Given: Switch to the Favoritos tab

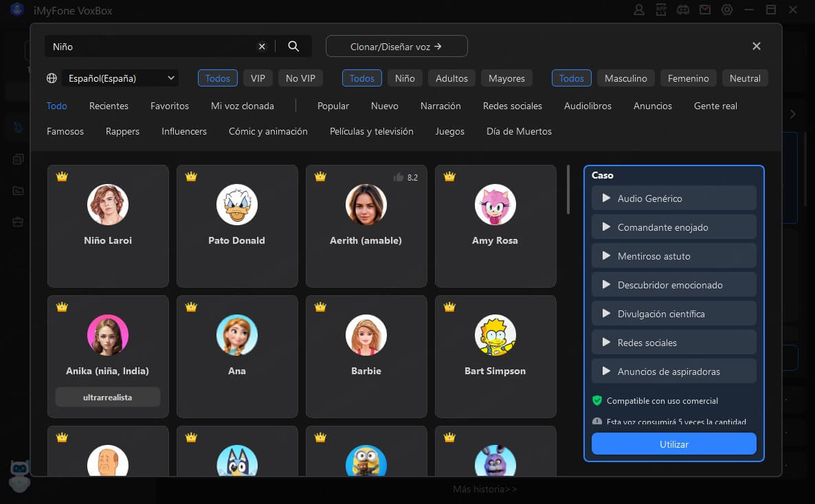Looking at the screenshot, I should [170, 106].
